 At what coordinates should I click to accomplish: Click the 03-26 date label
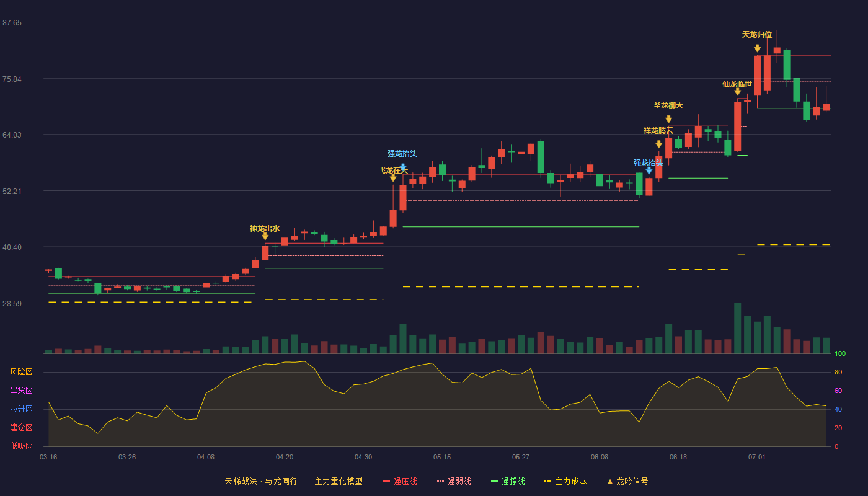click(127, 457)
